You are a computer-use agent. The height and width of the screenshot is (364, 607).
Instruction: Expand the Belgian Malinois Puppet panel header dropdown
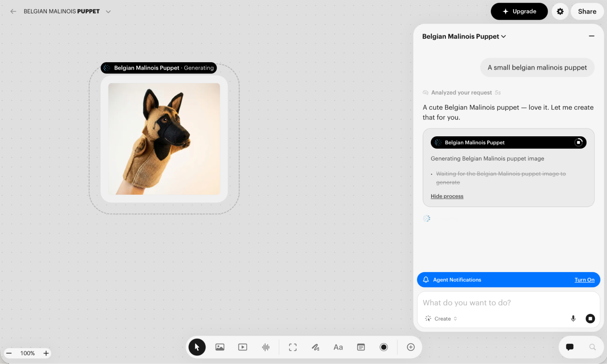(x=504, y=36)
